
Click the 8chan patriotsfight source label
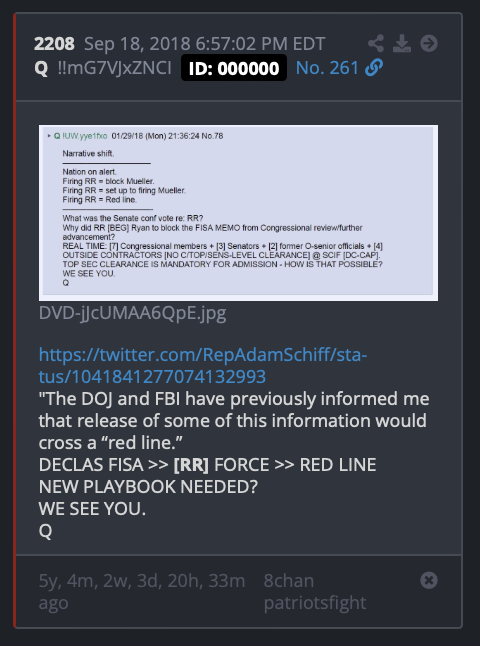click(x=315, y=592)
